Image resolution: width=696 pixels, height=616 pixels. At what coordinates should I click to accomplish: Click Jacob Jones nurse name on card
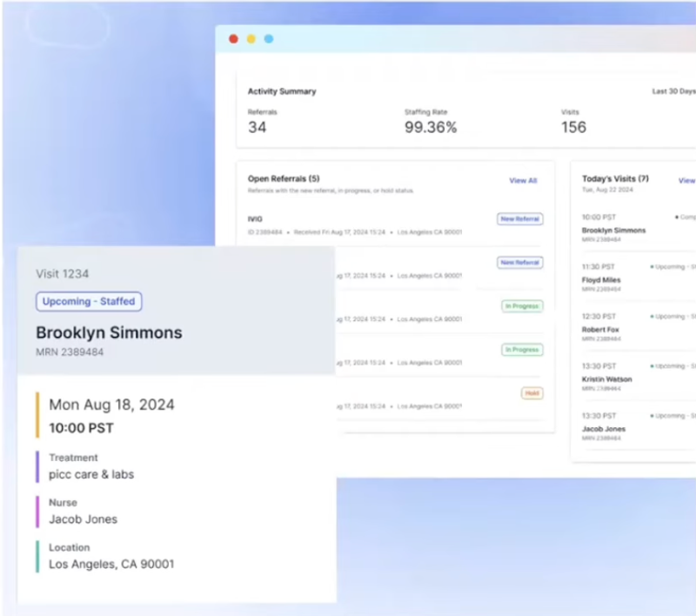83,519
